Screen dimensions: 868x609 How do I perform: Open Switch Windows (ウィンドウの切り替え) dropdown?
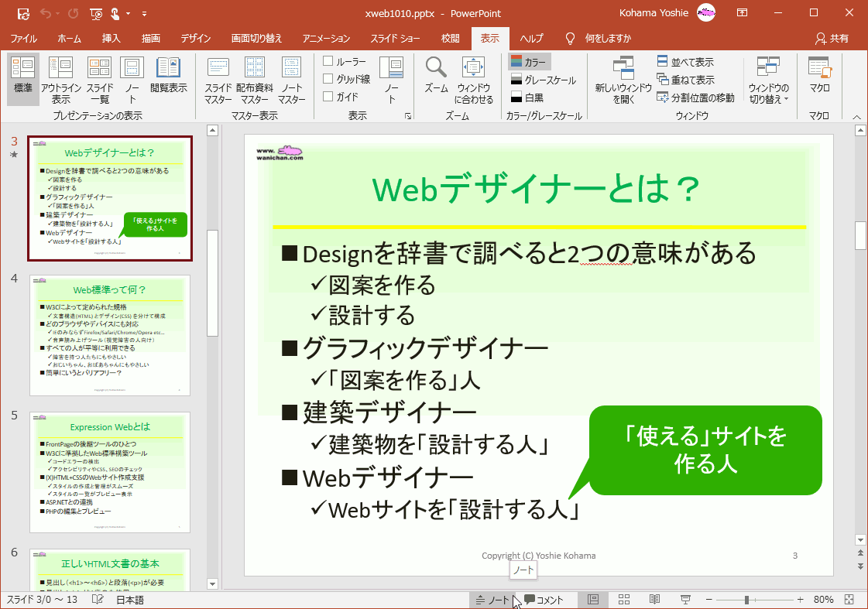768,80
